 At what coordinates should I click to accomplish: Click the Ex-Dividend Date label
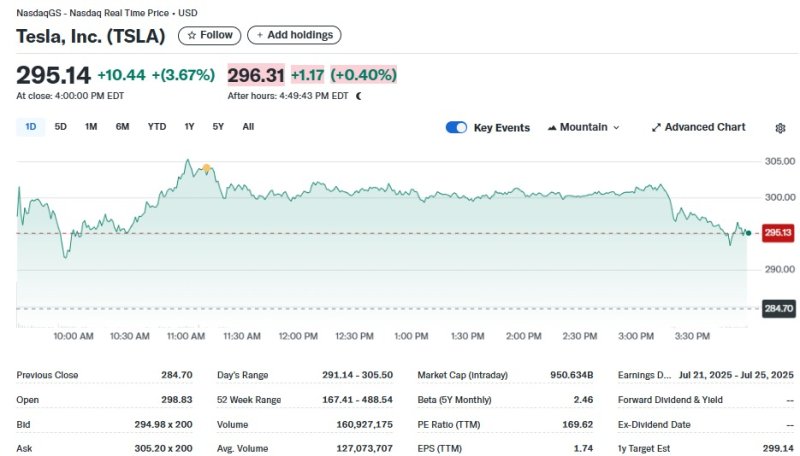coord(654,424)
